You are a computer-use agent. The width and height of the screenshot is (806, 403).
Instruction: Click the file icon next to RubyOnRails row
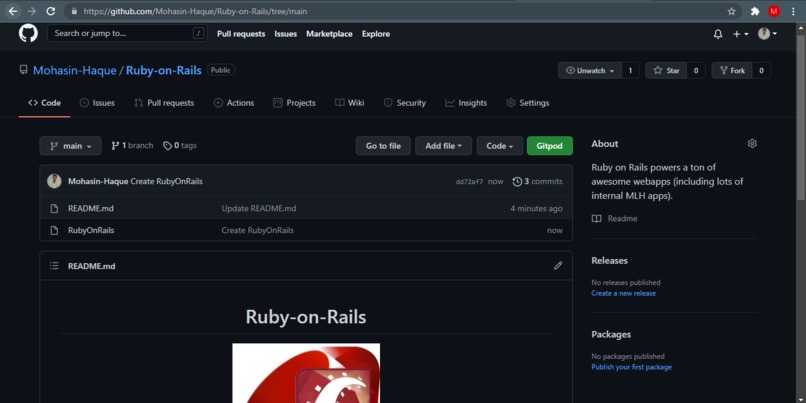click(x=54, y=231)
